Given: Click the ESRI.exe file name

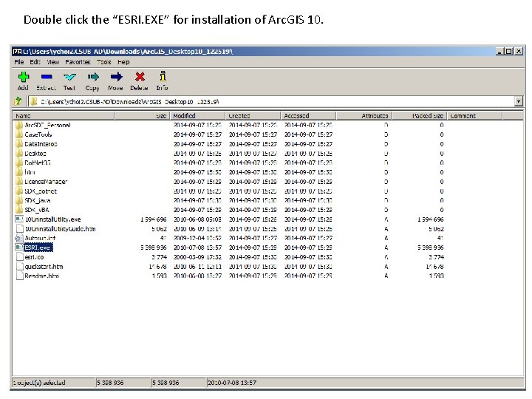Looking at the screenshot, I should 38,248.
